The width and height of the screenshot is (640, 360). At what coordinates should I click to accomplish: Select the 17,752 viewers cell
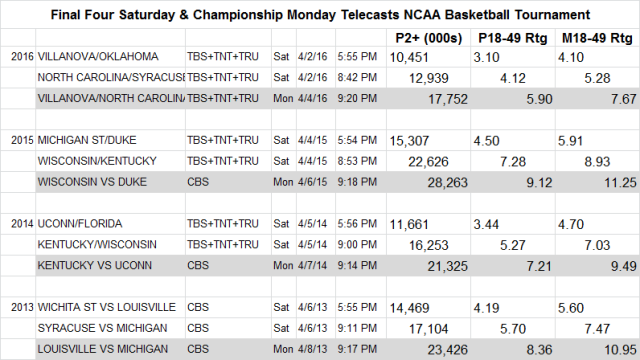(x=429, y=99)
